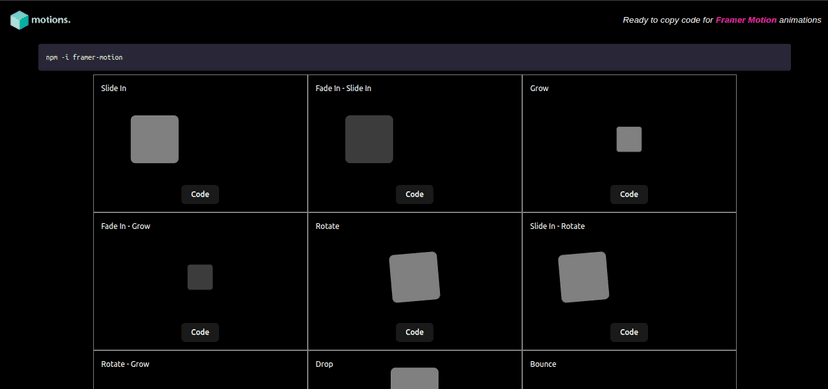Viewport: 828px width, 389px height.
Task: Click the teal cube motions logo icon
Action: 19,20
